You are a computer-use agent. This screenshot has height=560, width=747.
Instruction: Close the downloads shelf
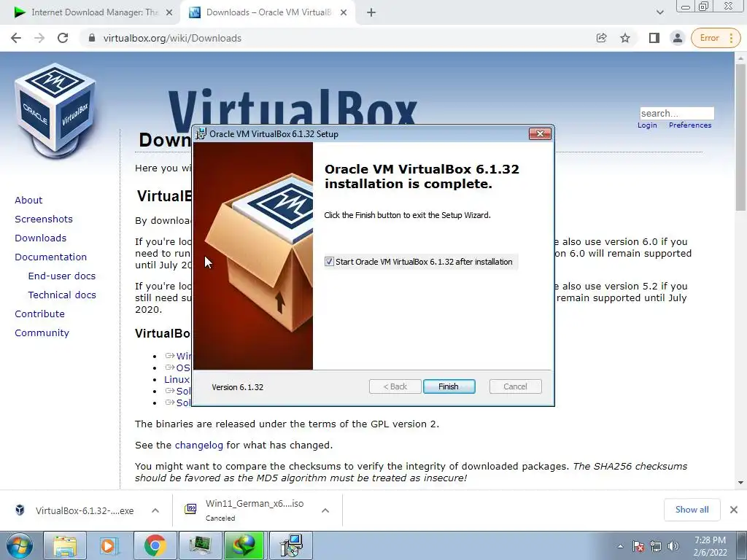point(734,510)
